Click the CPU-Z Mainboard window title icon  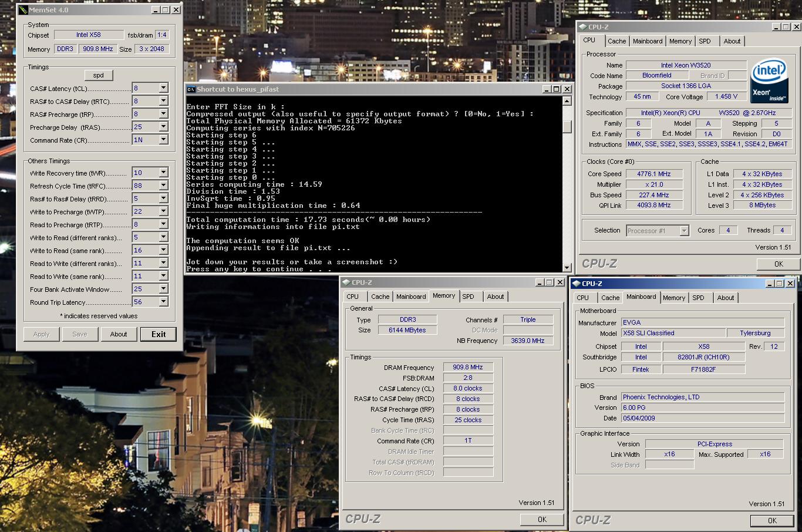(x=576, y=284)
